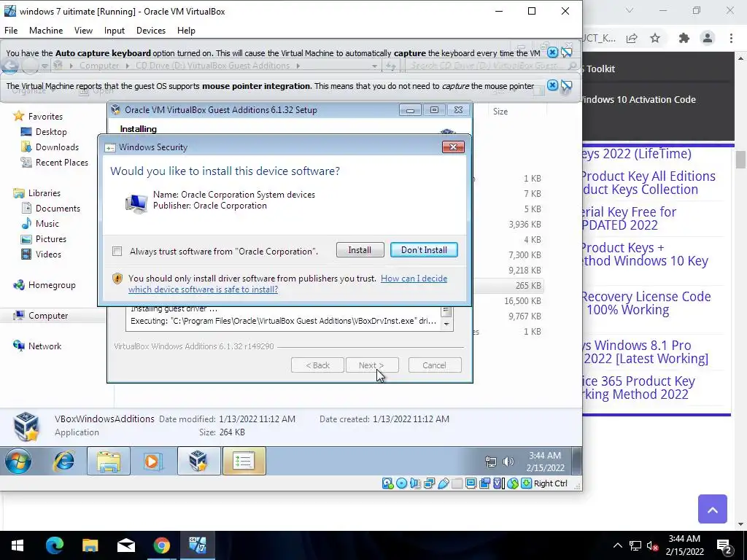Click guest network tray icon

click(491, 461)
